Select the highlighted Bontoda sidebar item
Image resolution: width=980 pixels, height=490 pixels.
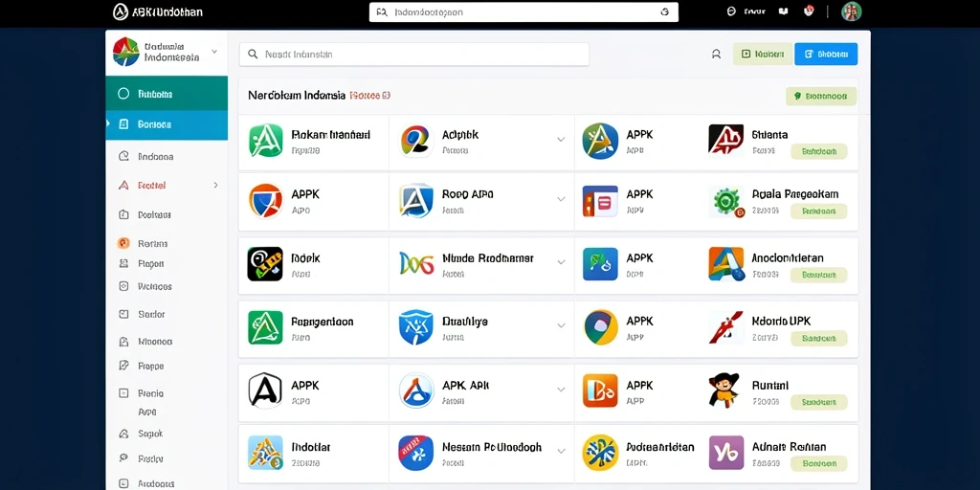167,124
